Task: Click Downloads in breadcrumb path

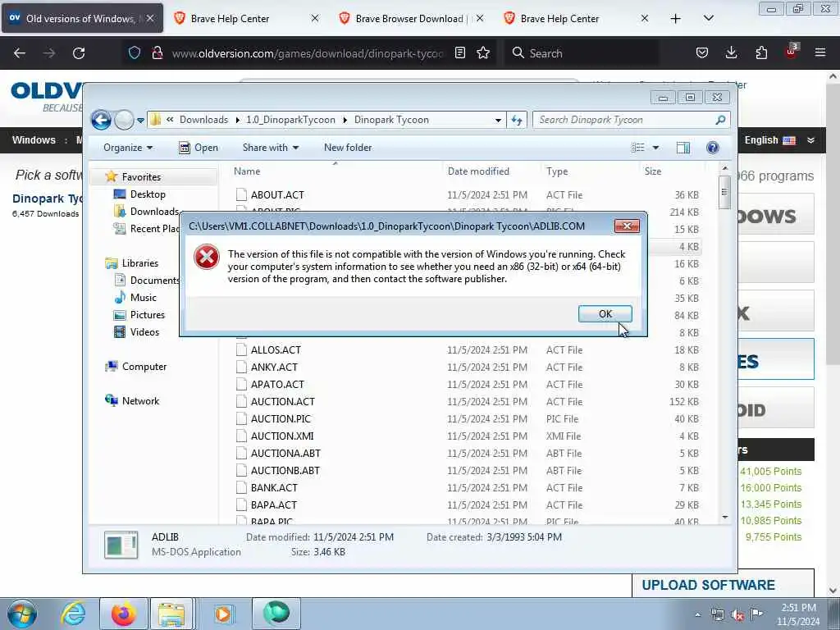Action: [203, 120]
